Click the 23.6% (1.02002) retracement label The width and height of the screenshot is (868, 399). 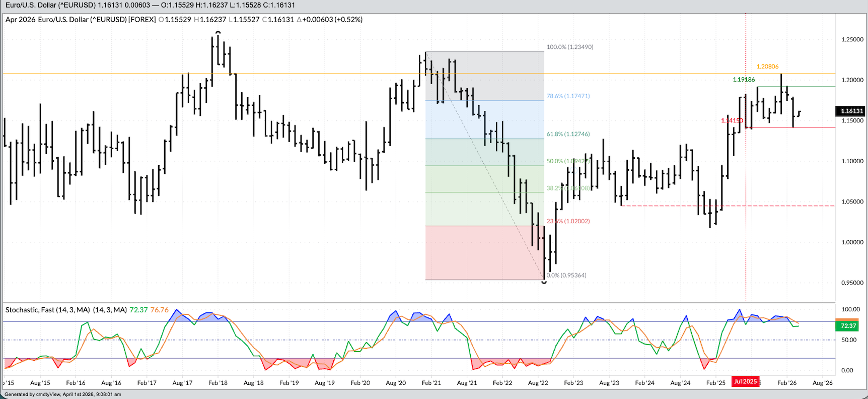coord(568,221)
